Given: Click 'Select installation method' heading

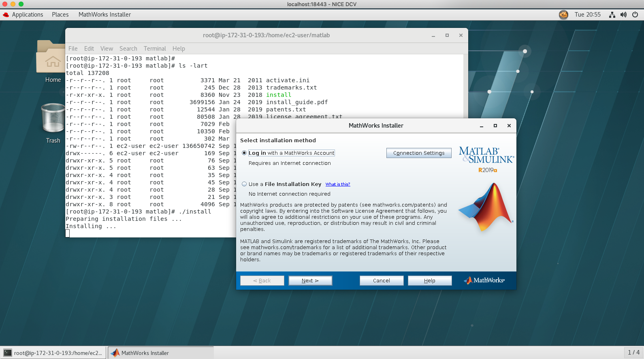Looking at the screenshot, I should [x=278, y=141].
